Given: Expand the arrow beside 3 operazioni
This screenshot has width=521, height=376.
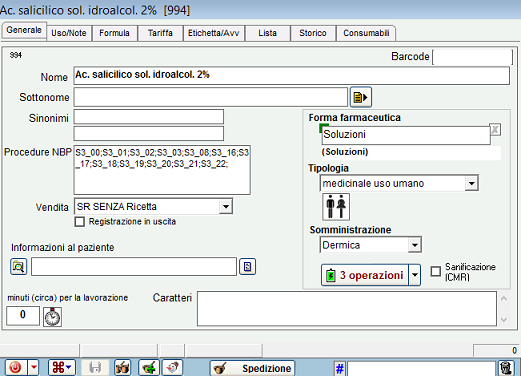Looking at the screenshot, I should coord(415,275).
